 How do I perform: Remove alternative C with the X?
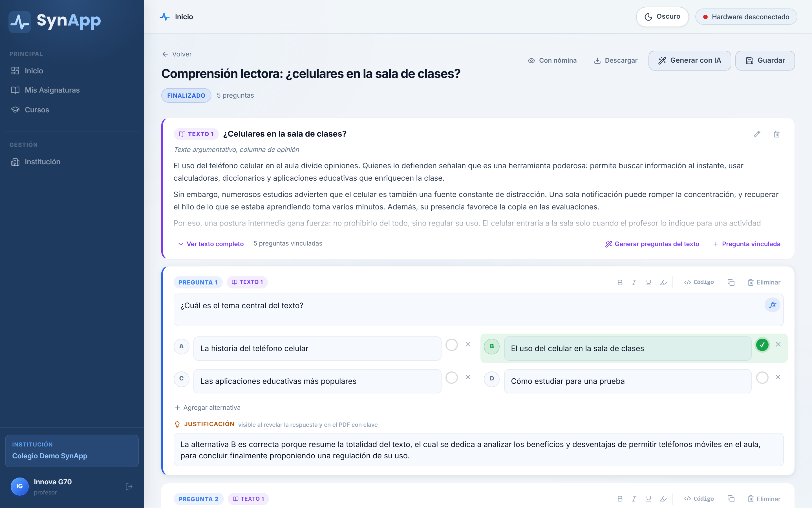point(468,377)
